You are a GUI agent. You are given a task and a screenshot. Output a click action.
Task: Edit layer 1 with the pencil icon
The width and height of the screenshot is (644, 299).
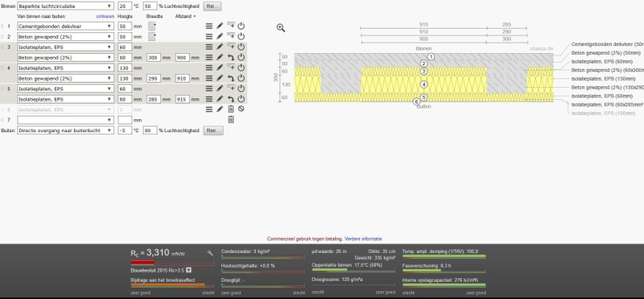[220, 26]
